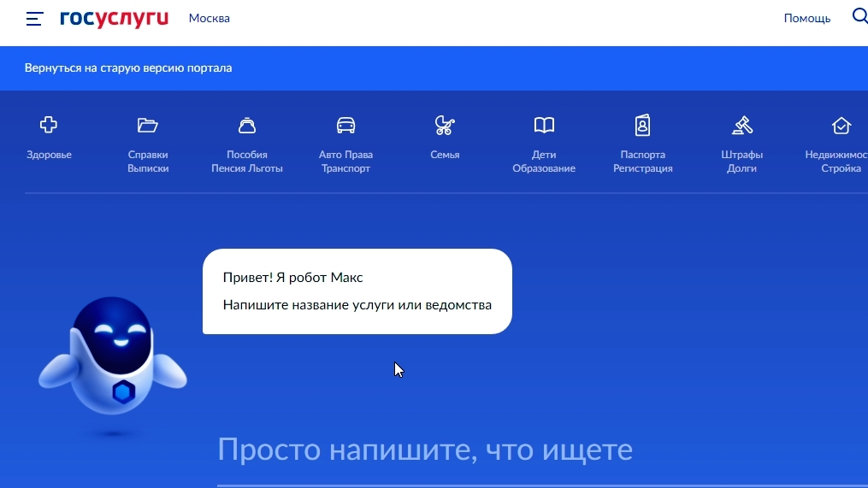The height and width of the screenshot is (488, 868).
Task: Click the robot Макс mascot
Action: coord(113,359)
